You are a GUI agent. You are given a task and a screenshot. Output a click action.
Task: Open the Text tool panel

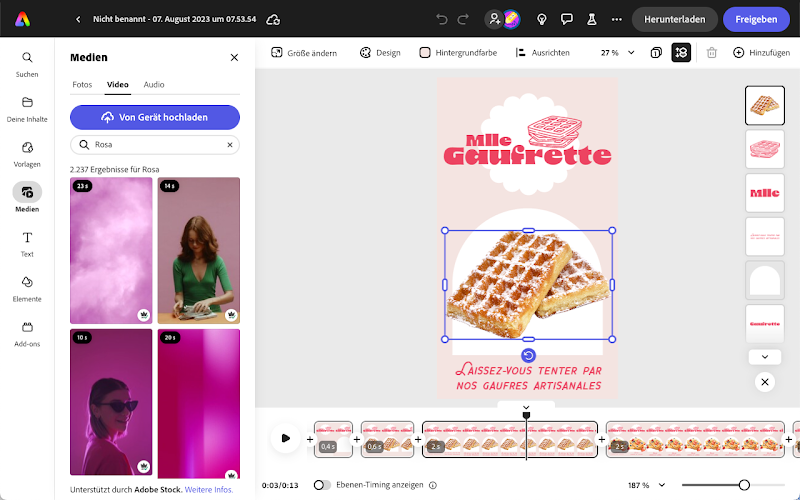tap(27, 244)
